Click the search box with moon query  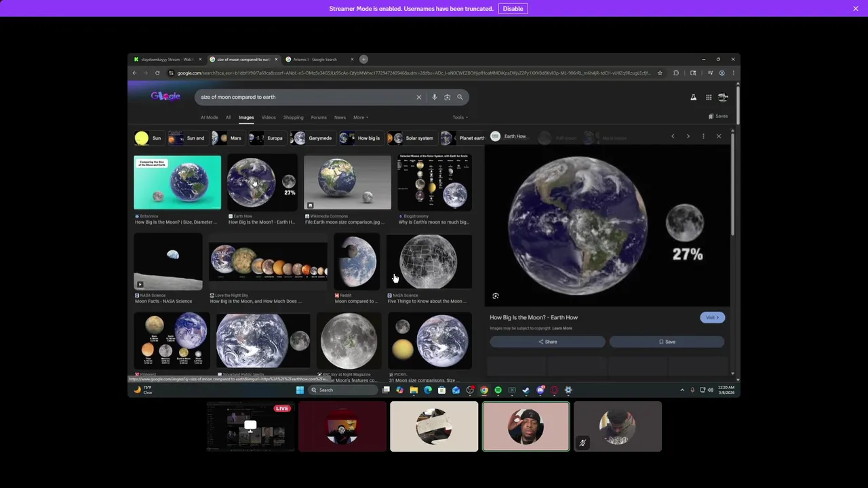[305, 97]
